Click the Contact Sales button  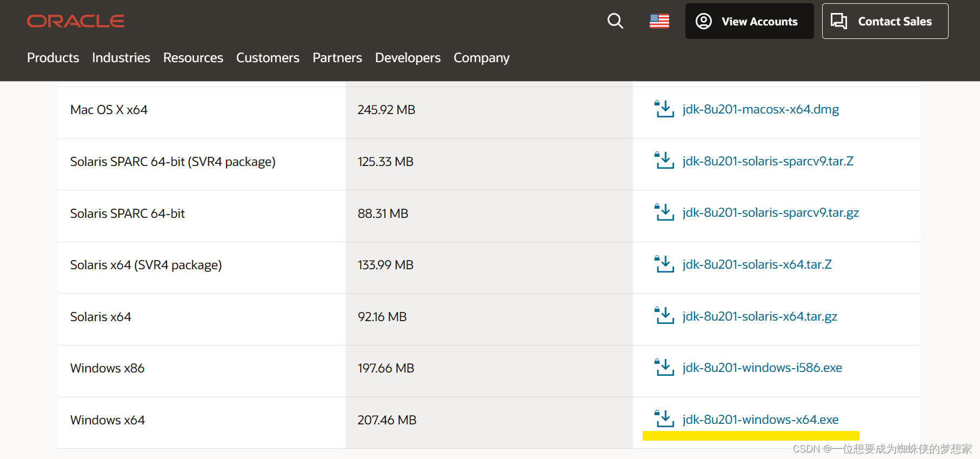pos(885,21)
